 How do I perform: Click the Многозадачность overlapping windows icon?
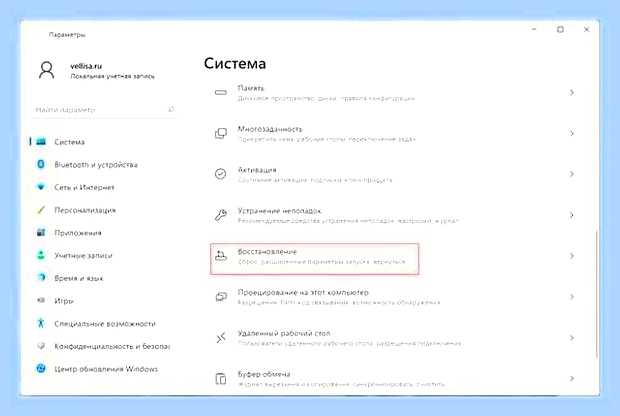coord(221,133)
